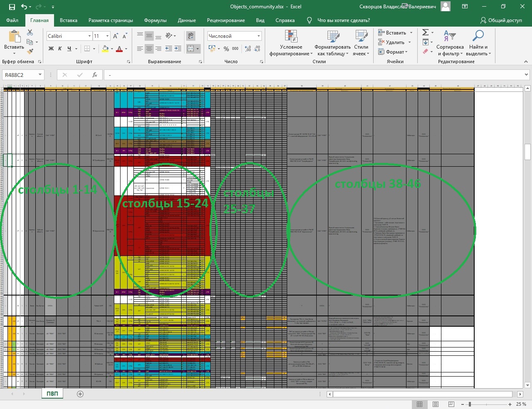Image resolution: width=532 pixels, height=409 pixels.
Task: Open Условное форматирование menu
Action: [x=291, y=43]
